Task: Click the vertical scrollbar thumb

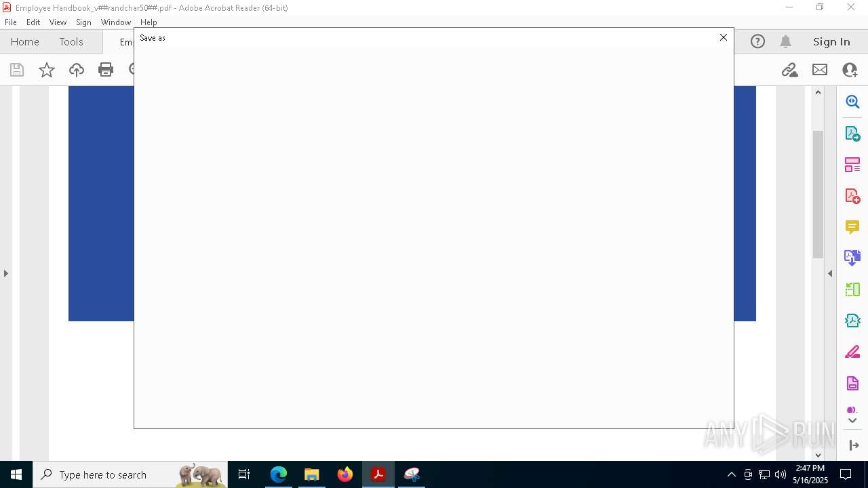Action: click(x=818, y=194)
